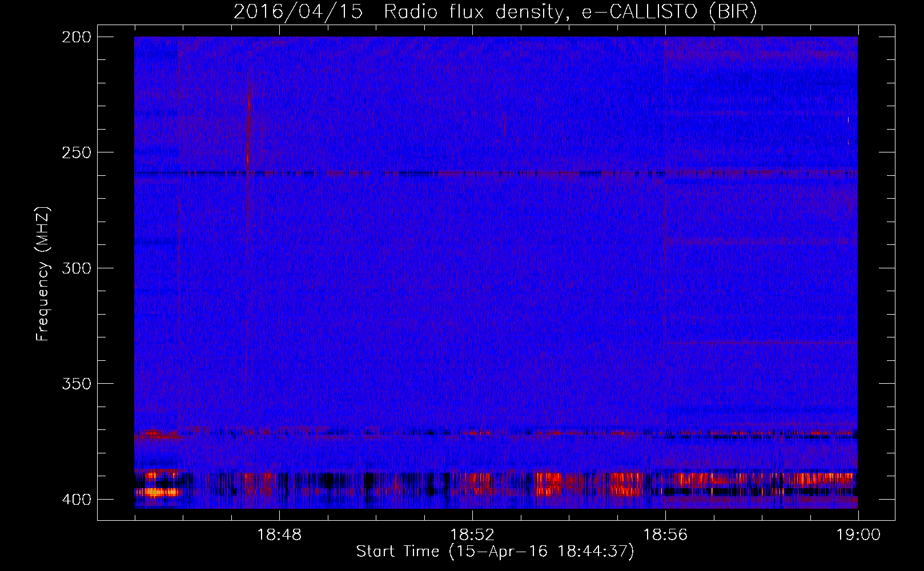Click the 'Start Time (15-Apr-16 18:44:37)' label
Screen dimensions: 924x571
pos(495,552)
